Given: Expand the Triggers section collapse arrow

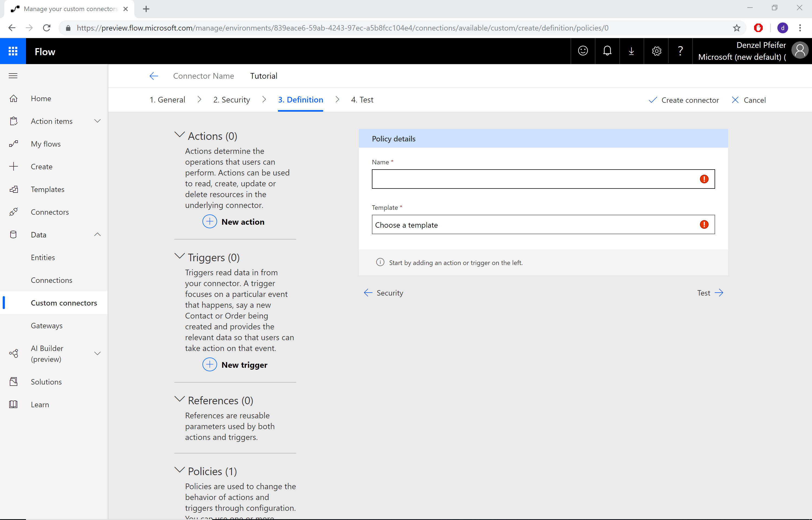Looking at the screenshot, I should pyautogui.click(x=179, y=257).
